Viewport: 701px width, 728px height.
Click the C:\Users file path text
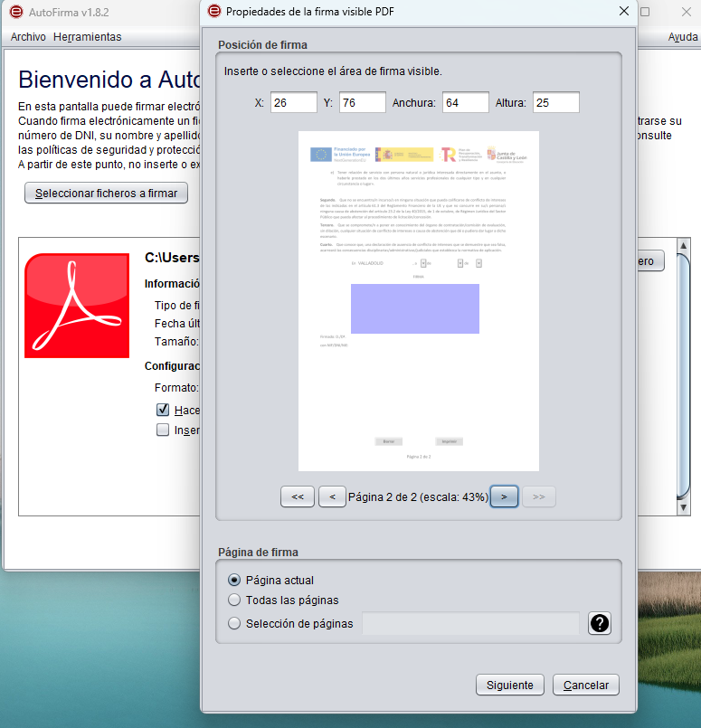point(172,257)
